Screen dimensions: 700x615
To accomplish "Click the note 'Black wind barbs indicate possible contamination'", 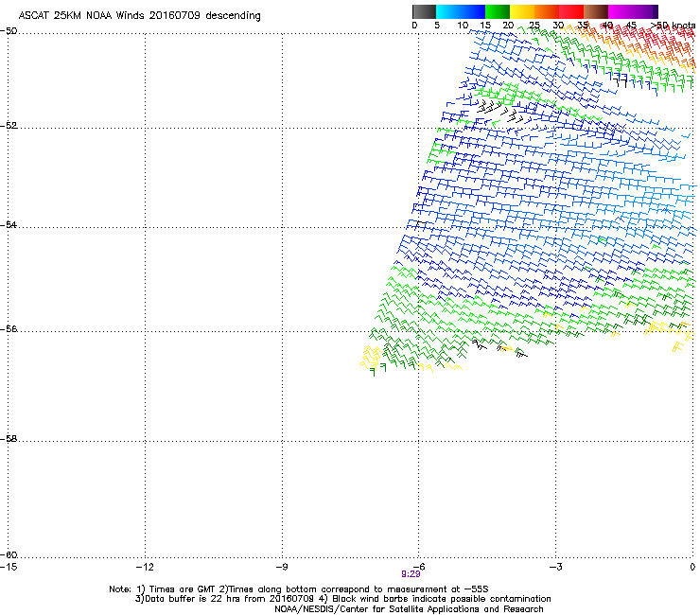I will (x=442, y=599).
